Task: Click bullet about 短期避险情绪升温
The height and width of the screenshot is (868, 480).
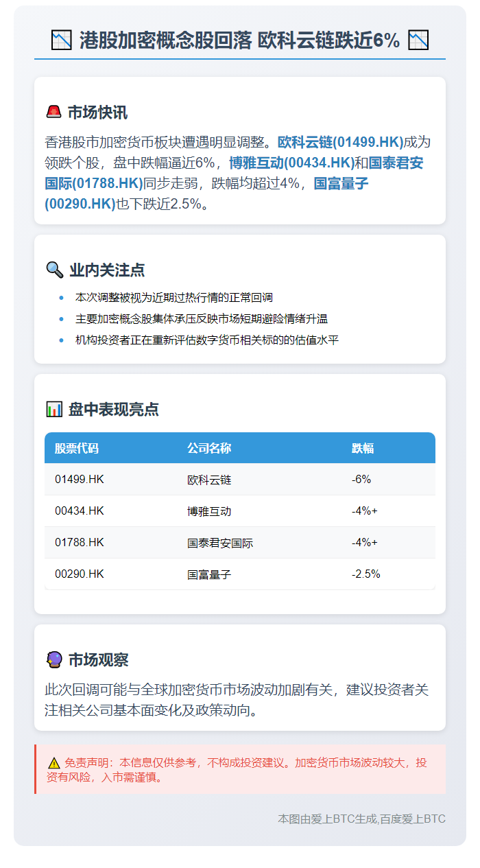Action: pyautogui.click(x=202, y=319)
